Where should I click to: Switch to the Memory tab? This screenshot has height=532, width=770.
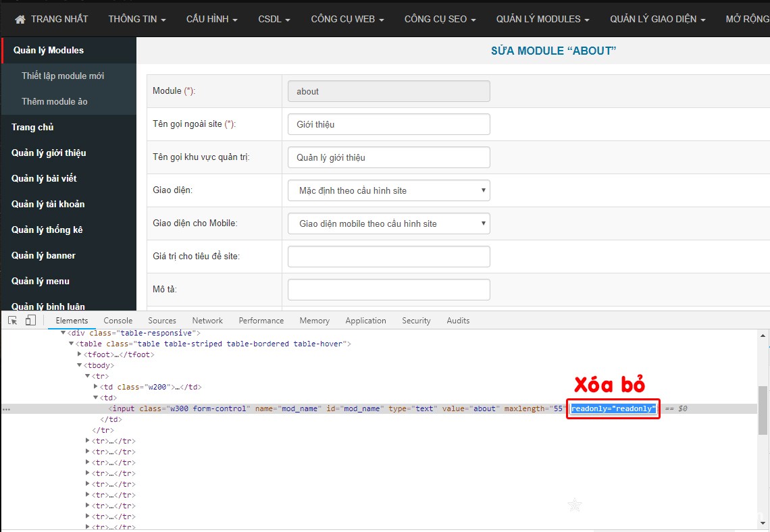[314, 321]
